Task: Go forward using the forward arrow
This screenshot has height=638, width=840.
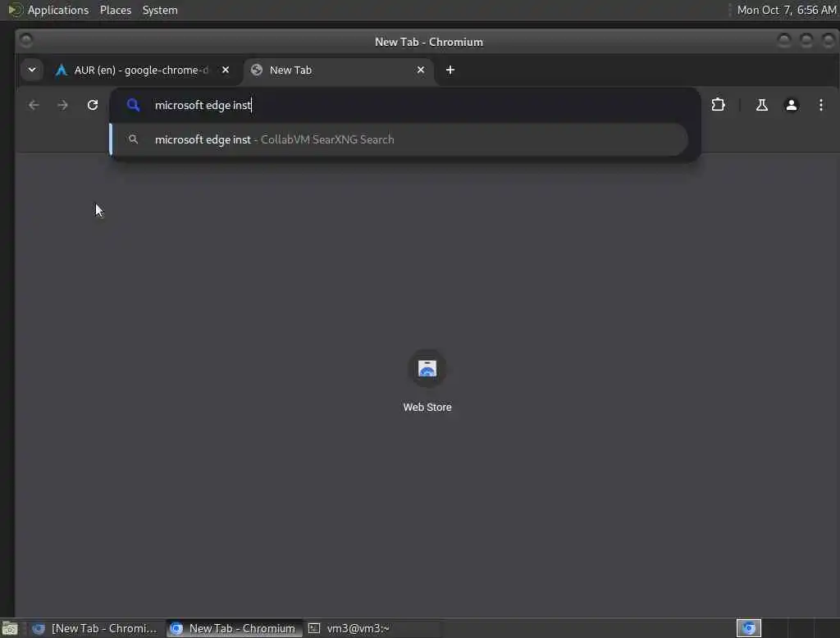Action: pos(62,105)
